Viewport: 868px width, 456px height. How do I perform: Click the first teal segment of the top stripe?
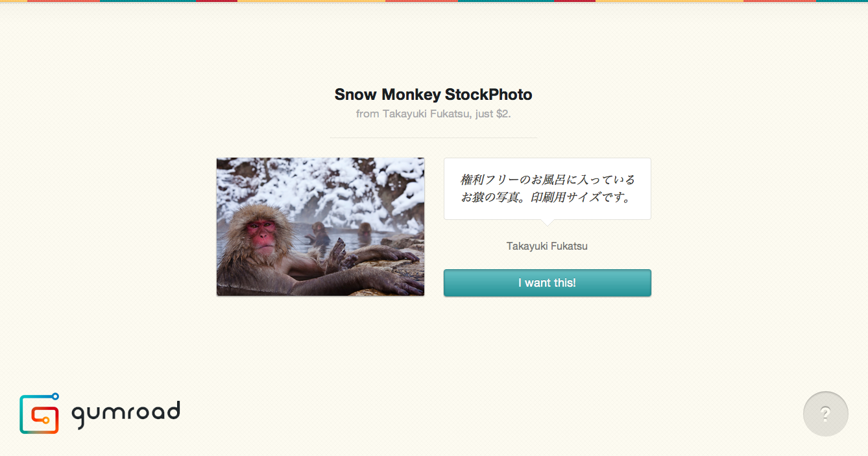coord(148,1)
